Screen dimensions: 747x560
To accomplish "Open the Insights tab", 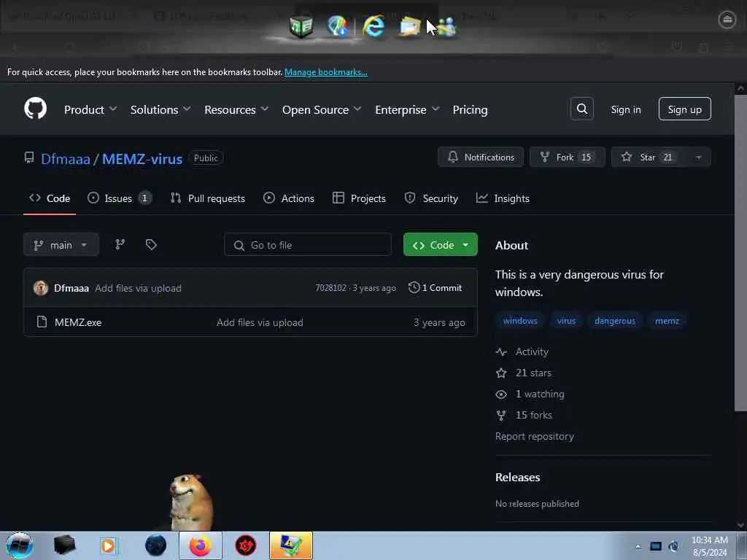I will pyautogui.click(x=503, y=198).
